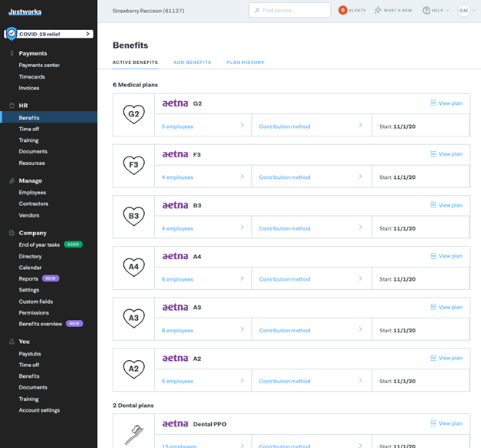Expand B3 plan's 4 employees chevron
The height and width of the screenshot is (448, 481).
242,227
